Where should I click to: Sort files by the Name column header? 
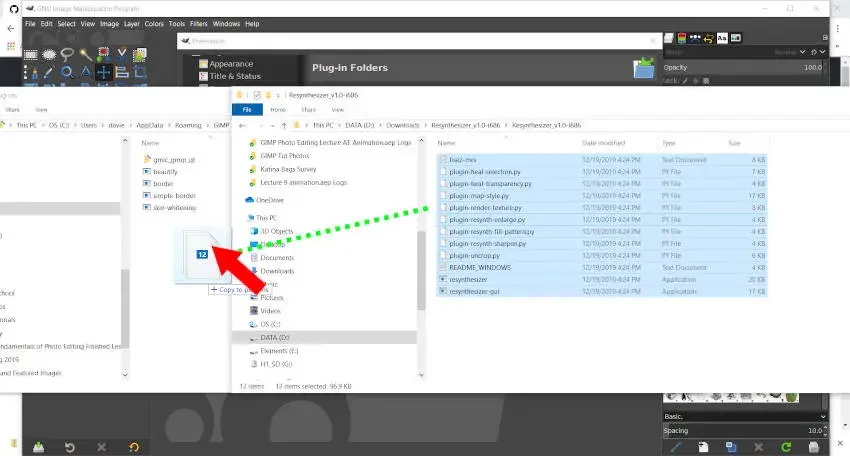pyautogui.click(x=446, y=143)
